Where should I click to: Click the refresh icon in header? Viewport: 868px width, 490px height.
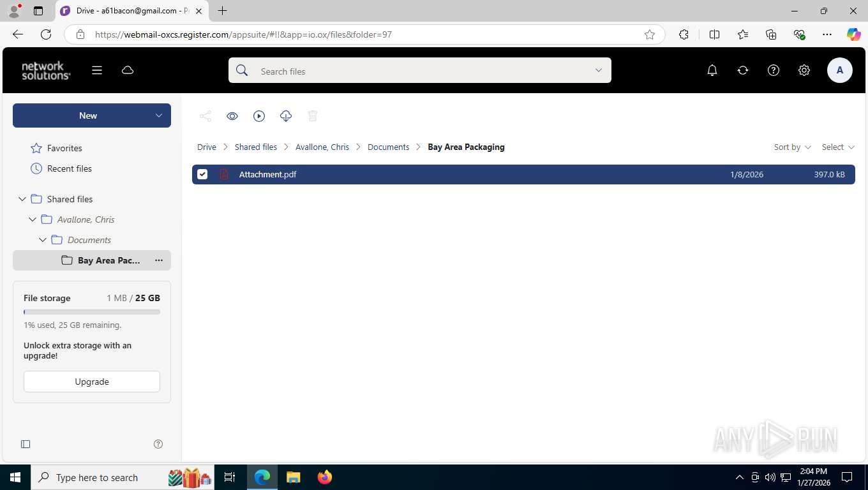(x=743, y=70)
